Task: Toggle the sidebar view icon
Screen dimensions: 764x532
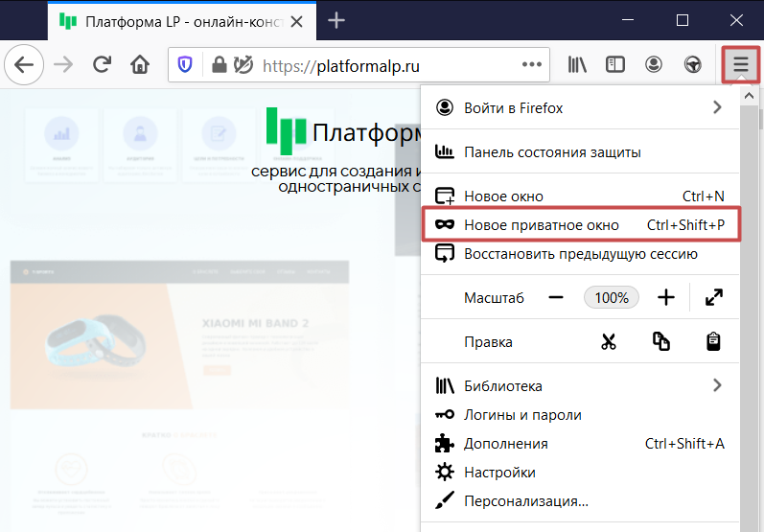Action: pos(615,65)
